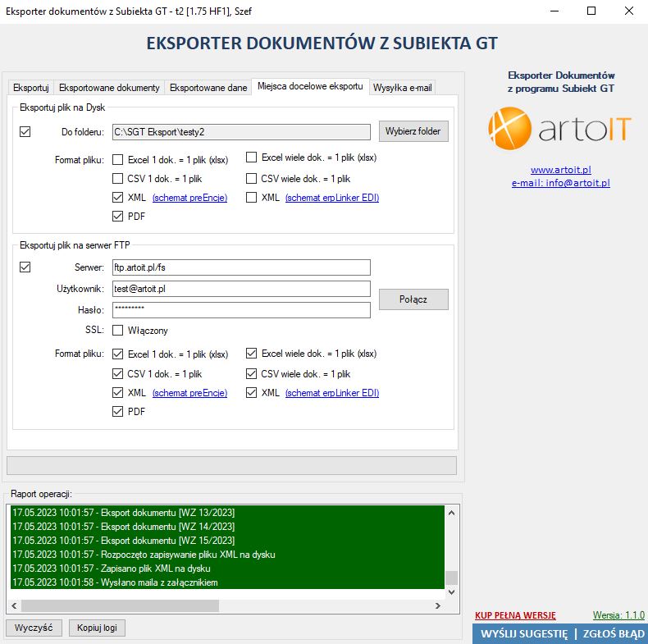Viewport: 648px width, 644px height.
Task: Toggle the Do folderu disk export checkbox
Action: point(25,132)
